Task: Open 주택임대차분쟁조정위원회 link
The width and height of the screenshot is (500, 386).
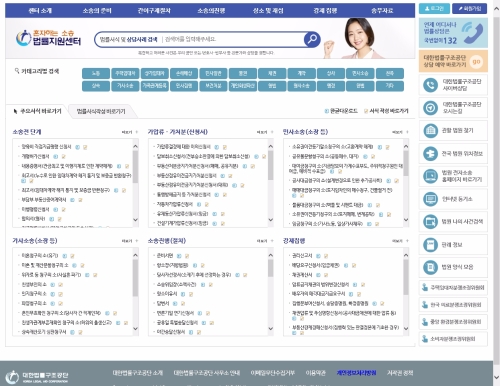Action: click(453, 288)
